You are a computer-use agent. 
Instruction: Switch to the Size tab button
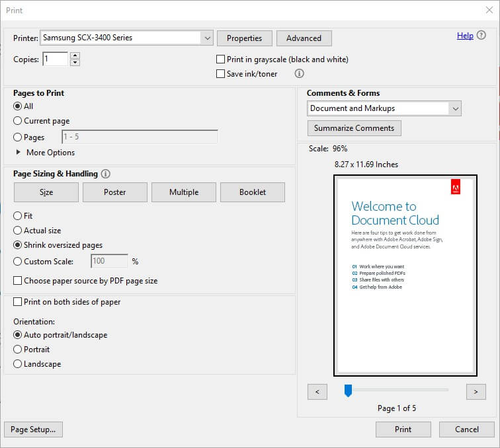click(46, 192)
